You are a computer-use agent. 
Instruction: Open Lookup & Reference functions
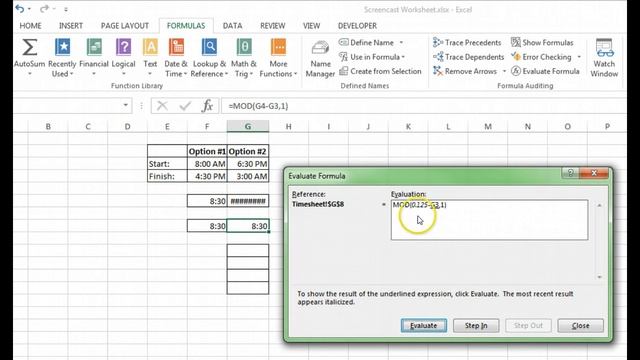point(209,57)
